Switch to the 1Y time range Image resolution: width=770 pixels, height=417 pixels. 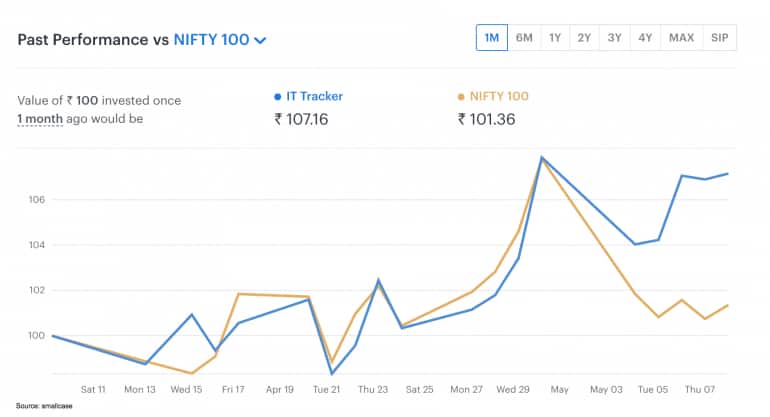tap(555, 38)
